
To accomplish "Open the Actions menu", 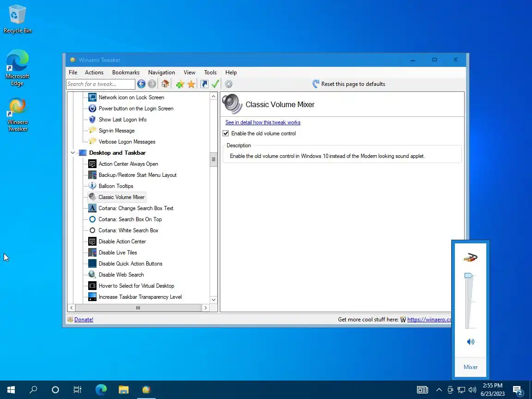I will 94,72.
